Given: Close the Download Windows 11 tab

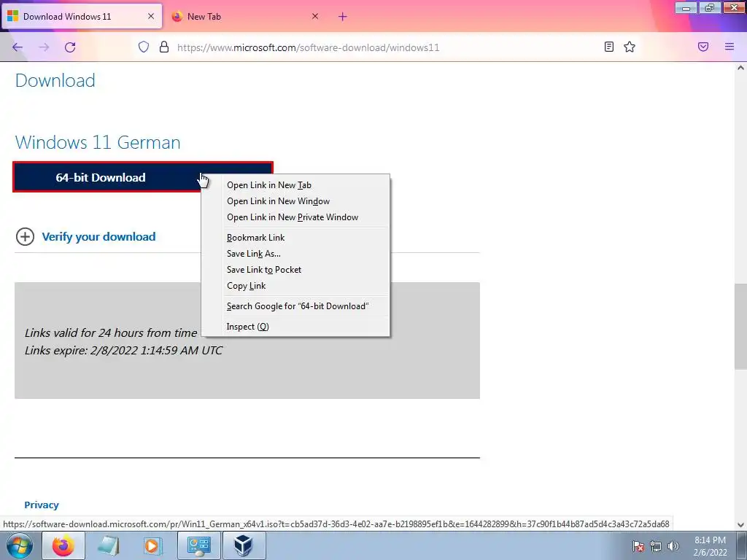Looking at the screenshot, I should [x=151, y=16].
